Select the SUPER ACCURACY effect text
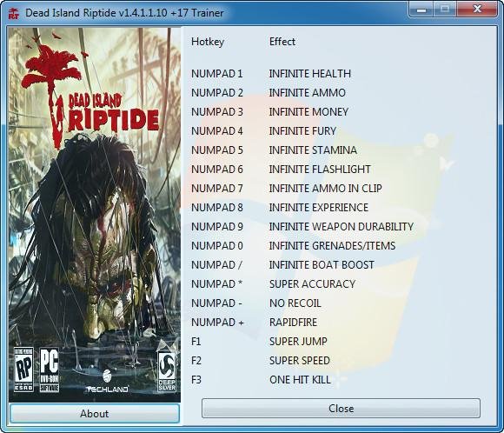The width and height of the screenshot is (504, 433). (312, 284)
